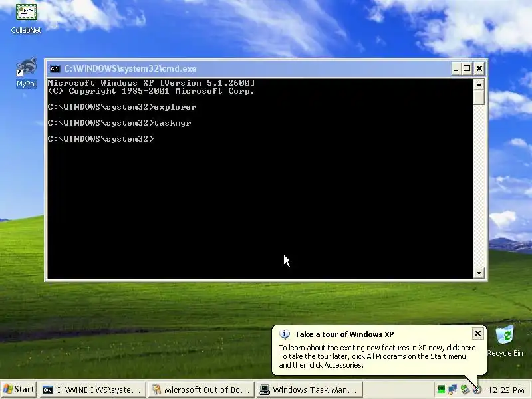Click the cmd scrollbar down arrow

click(479, 273)
